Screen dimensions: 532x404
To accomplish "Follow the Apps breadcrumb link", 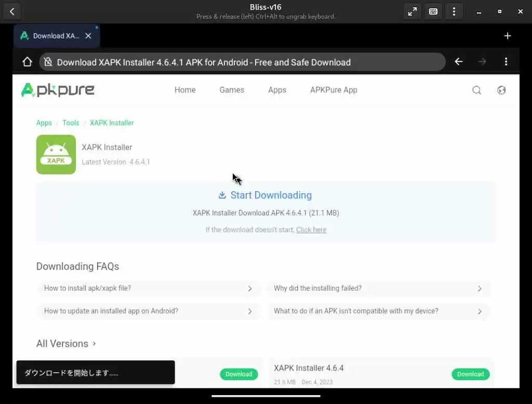I will [44, 123].
